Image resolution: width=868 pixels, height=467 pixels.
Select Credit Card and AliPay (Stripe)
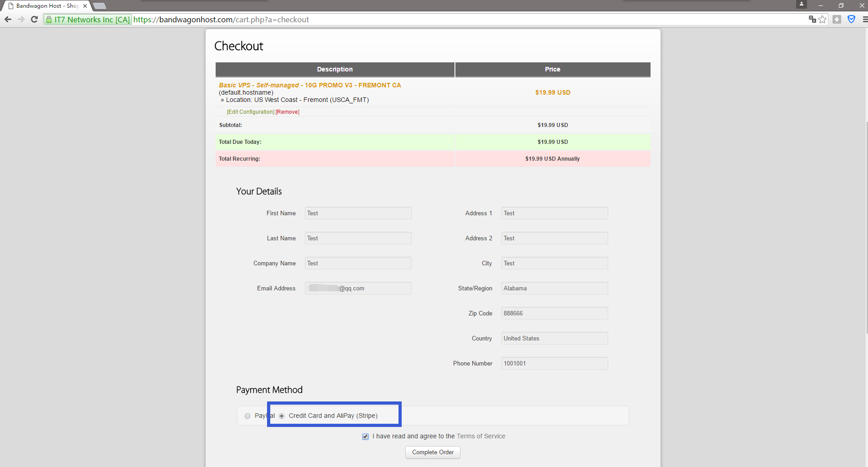coord(282,416)
